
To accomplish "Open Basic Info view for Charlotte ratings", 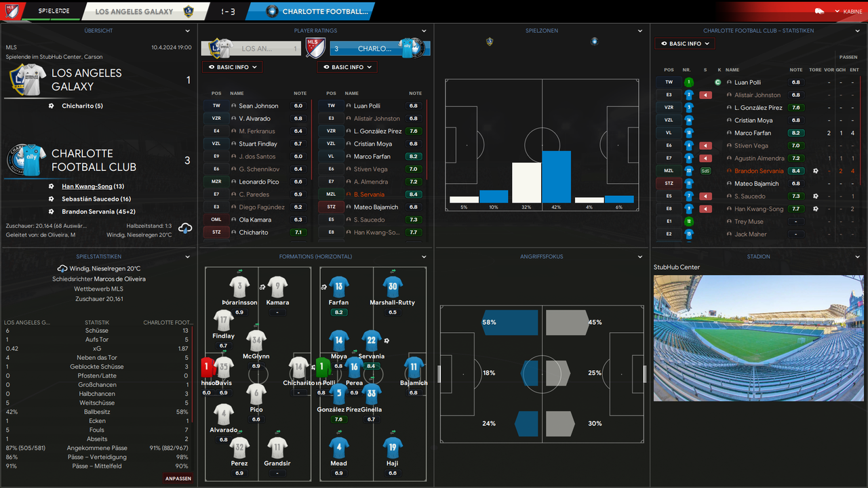I will pos(347,67).
